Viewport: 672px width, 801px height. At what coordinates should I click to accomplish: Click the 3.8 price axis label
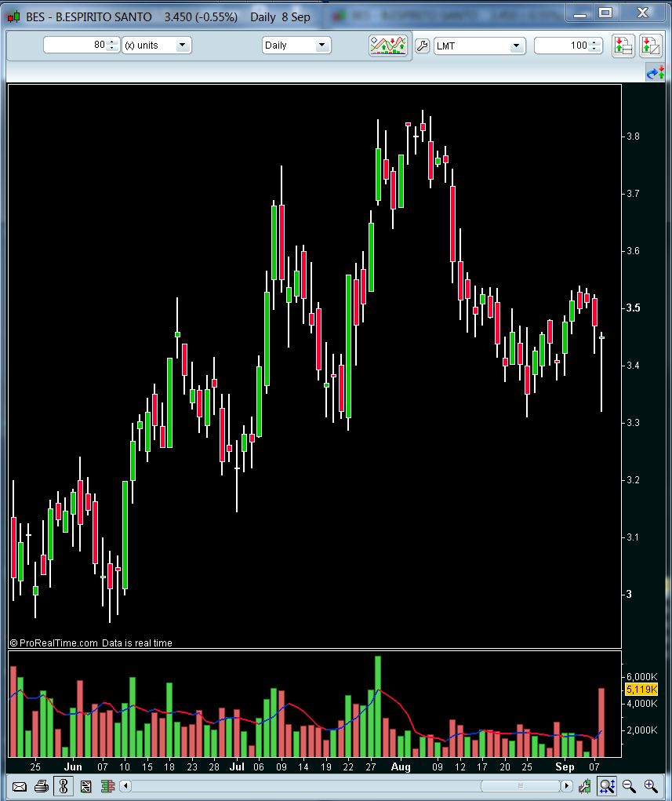tap(633, 137)
